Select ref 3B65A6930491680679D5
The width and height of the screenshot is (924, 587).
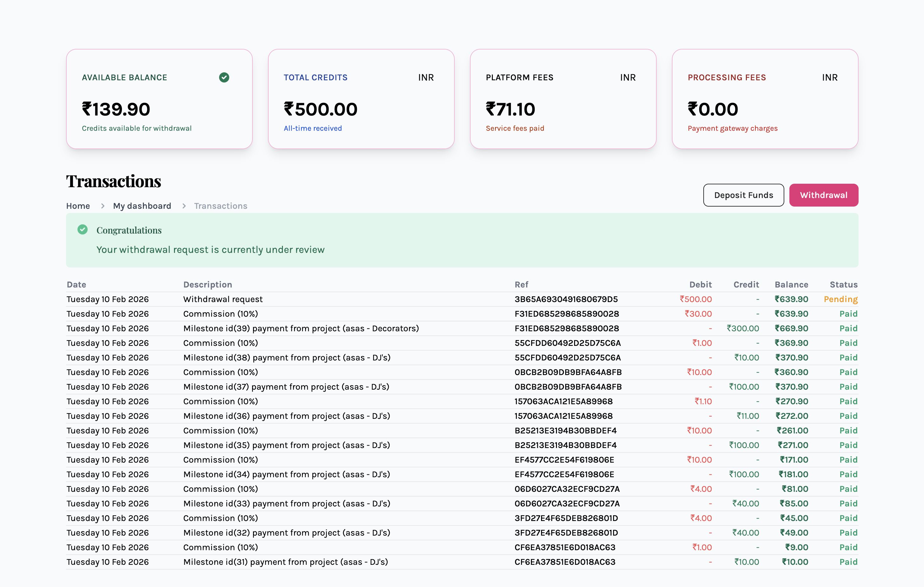[x=566, y=299]
